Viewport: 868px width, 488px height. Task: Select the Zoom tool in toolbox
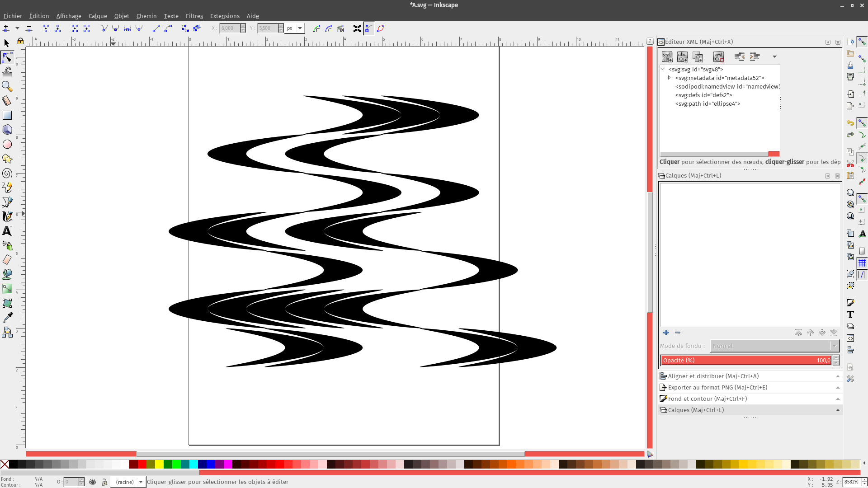(7, 86)
